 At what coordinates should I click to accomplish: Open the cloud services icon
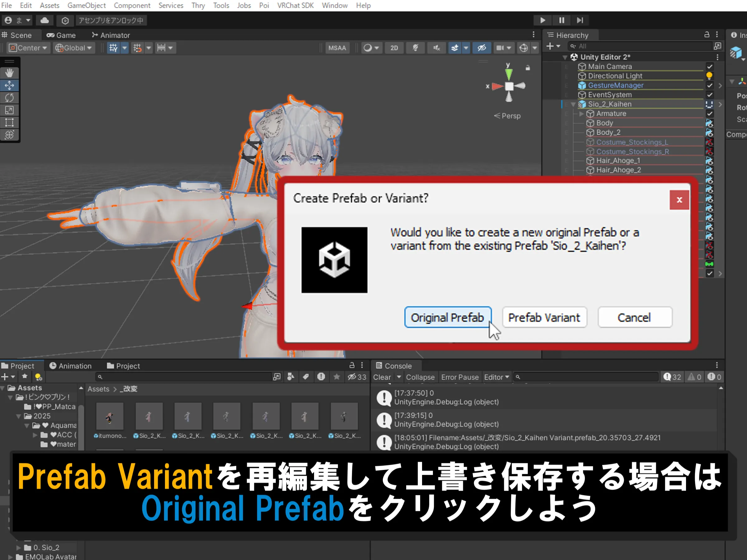click(45, 21)
